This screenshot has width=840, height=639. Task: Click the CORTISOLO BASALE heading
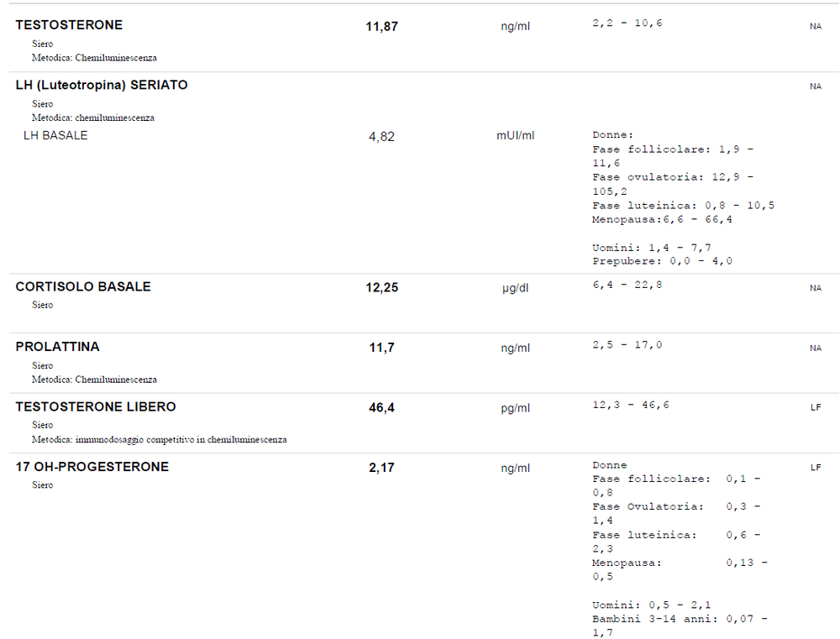pos(83,287)
